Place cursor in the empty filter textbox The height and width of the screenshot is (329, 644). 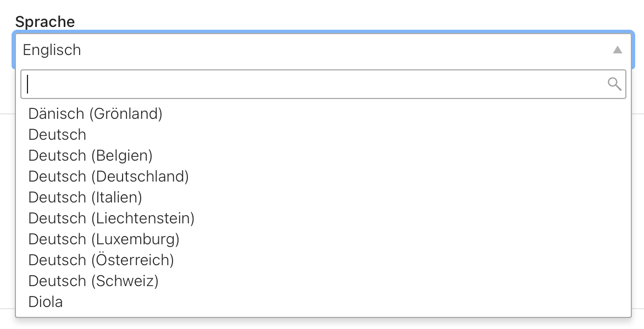click(323, 84)
